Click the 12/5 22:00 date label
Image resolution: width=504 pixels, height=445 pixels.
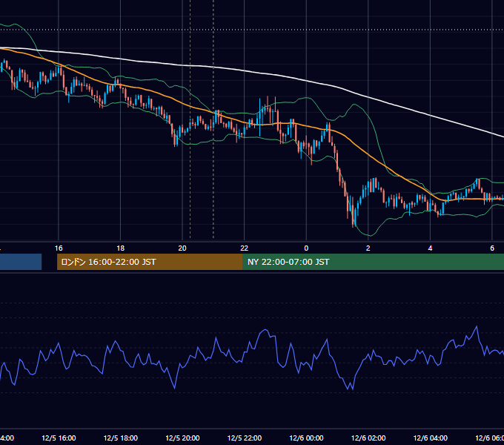tap(245, 438)
